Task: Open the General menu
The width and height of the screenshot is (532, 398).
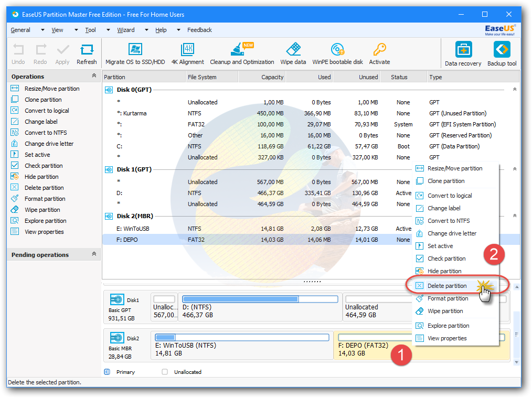Action: click(x=20, y=30)
